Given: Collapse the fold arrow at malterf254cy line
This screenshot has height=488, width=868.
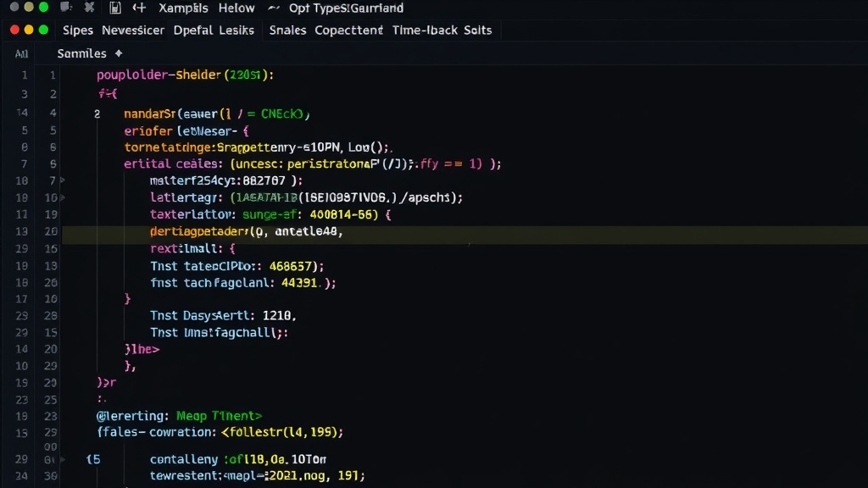Looking at the screenshot, I should pyautogui.click(x=63, y=180).
